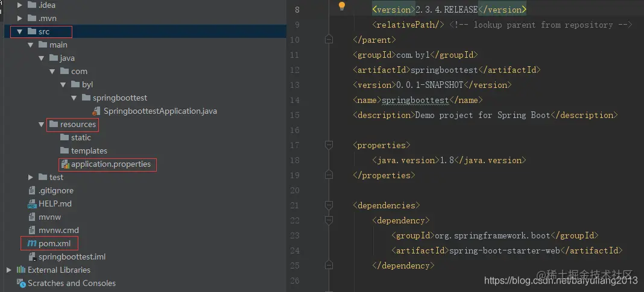Click the 1.8 java.version value
The width and height of the screenshot is (644, 292).
[x=447, y=160]
